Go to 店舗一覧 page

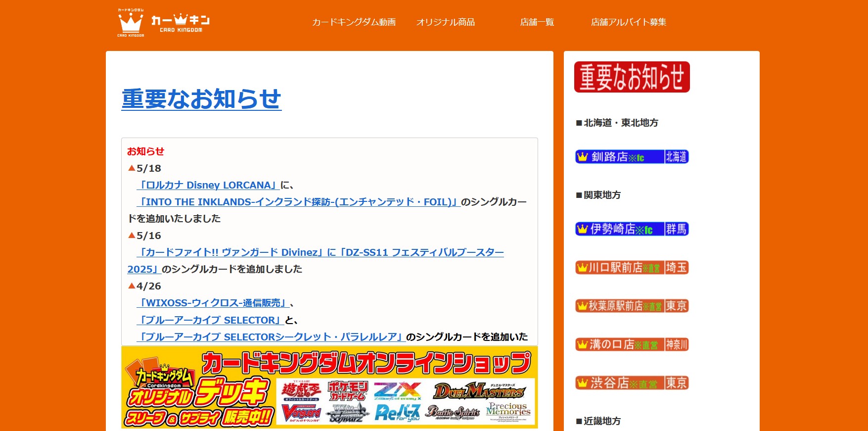click(x=537, y=22)
